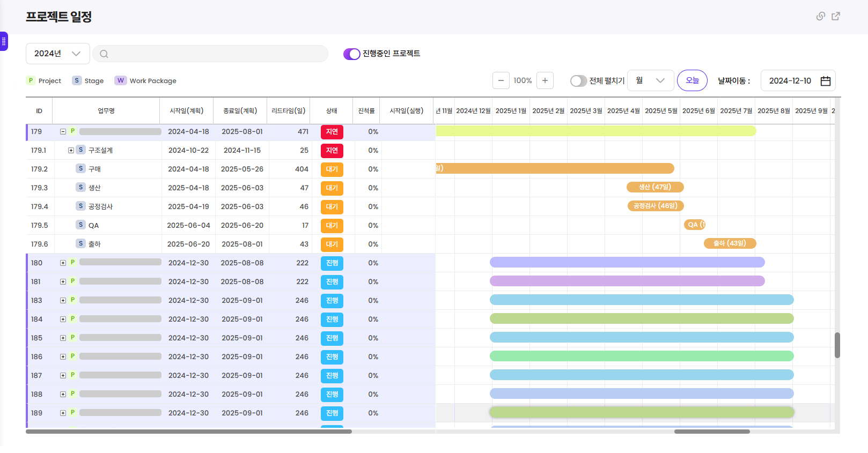868x453 pixels.
Task: Click the Stage icon for 구조설계 row
Action: tap(80, 150)
